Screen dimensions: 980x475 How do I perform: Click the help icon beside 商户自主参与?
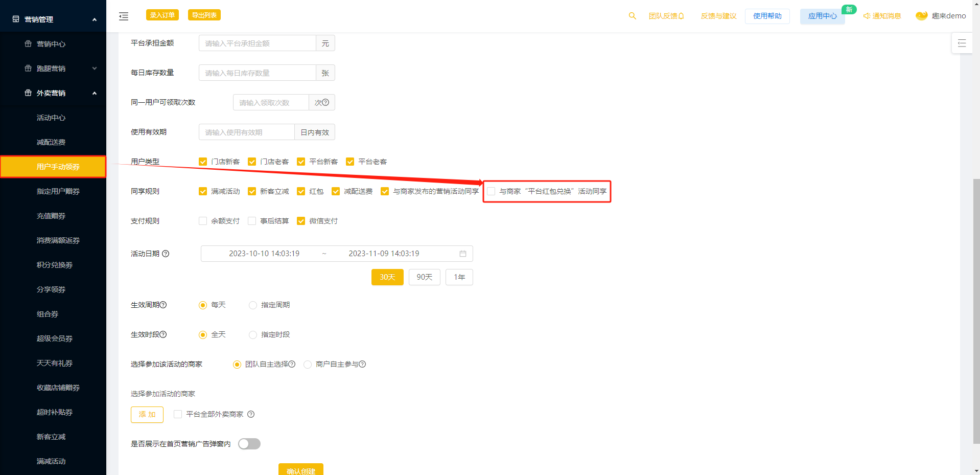362,364
